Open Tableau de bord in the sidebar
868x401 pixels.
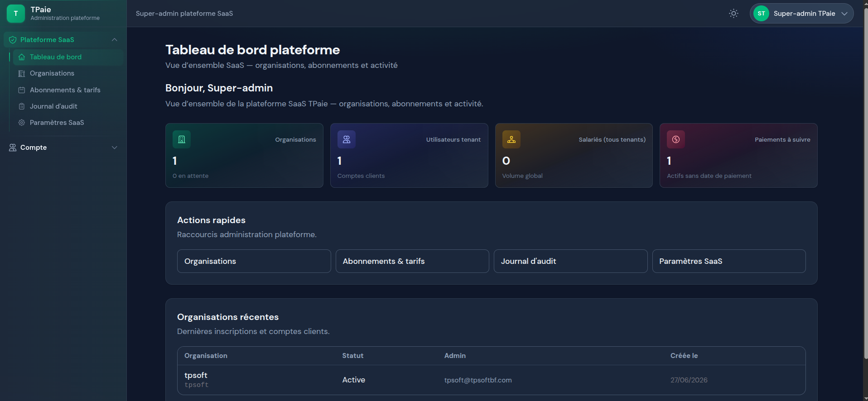point(68,57)
